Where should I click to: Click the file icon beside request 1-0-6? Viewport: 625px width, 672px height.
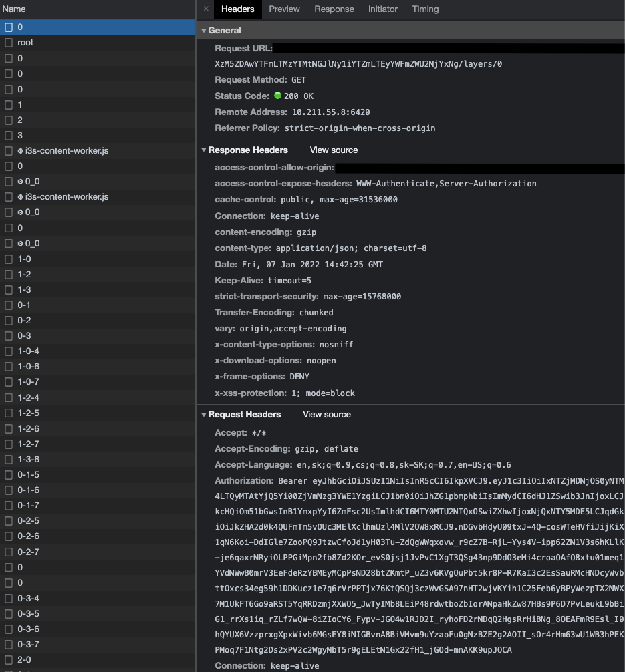[x=9, y=367]
